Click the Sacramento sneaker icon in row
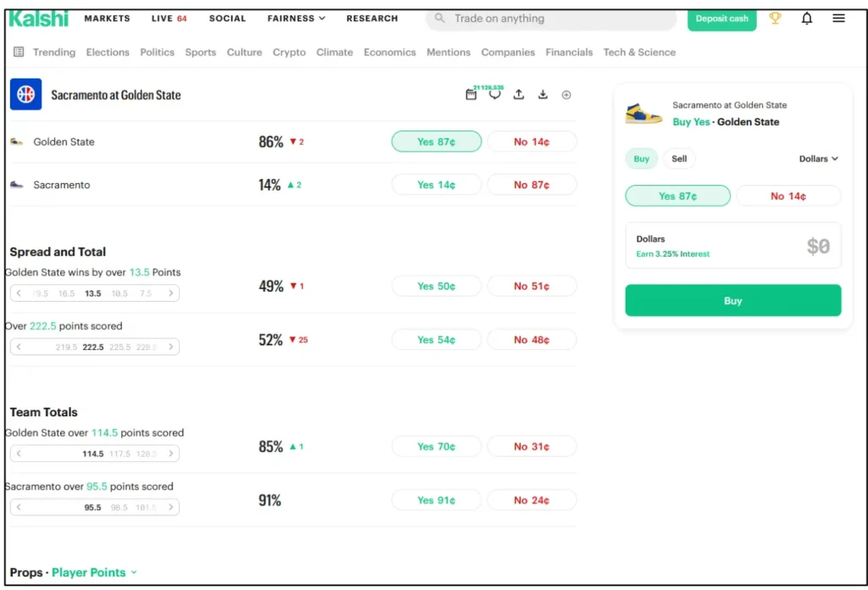 [17, 185]
